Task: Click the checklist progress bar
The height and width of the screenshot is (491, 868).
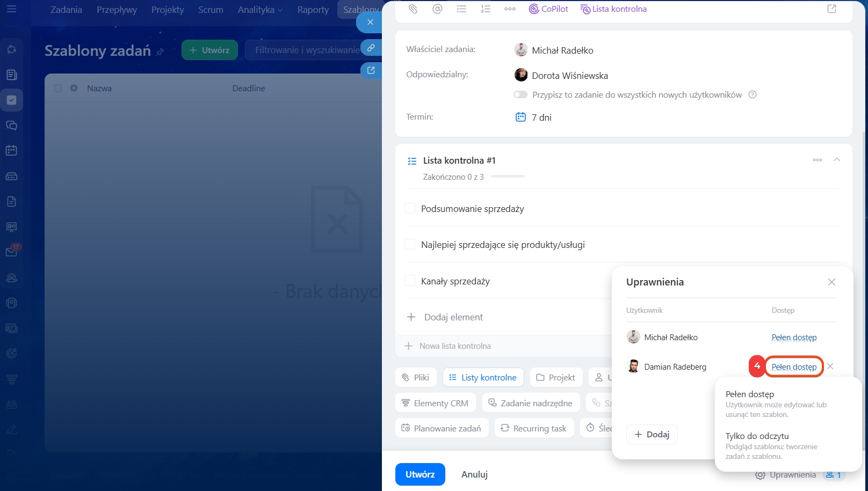Action: (x=508, y=177)
